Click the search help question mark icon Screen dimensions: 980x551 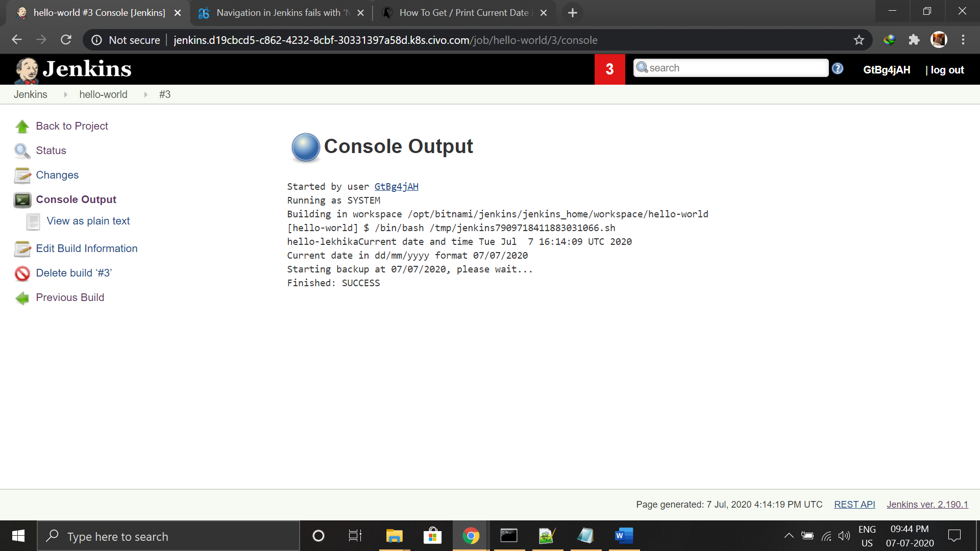(838, 68)
